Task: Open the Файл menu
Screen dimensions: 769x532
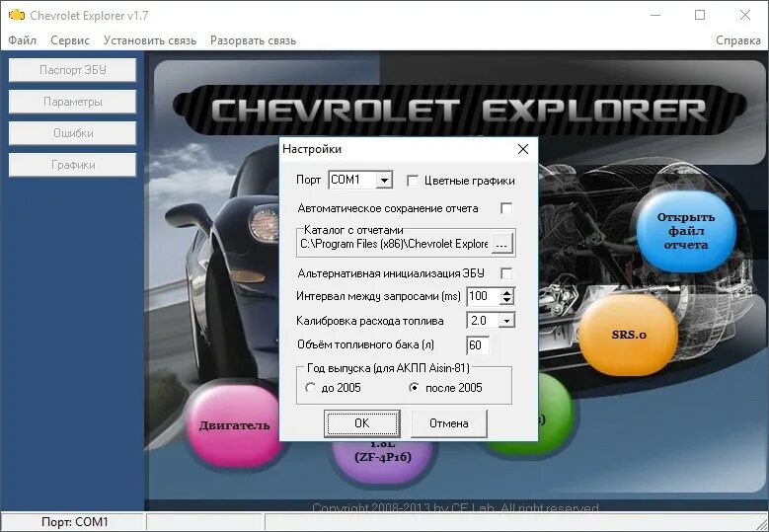Action: [x=22, y=40]
